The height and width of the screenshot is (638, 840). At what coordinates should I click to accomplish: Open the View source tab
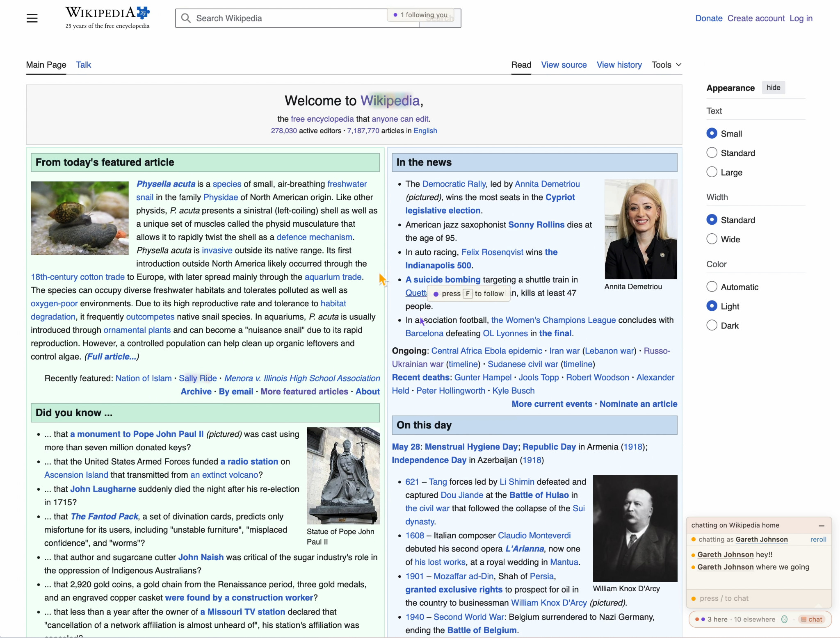click(564, 65)
